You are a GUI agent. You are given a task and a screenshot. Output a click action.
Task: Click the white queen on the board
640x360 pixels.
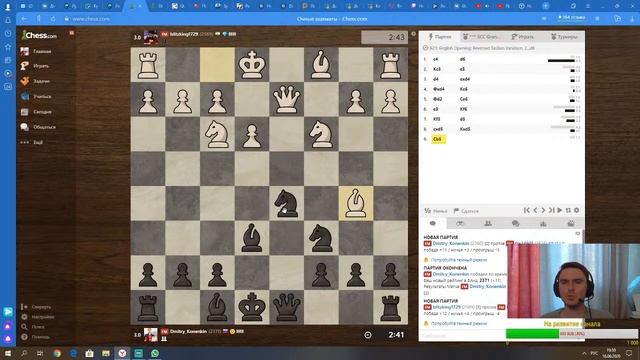tap(287, 99)
